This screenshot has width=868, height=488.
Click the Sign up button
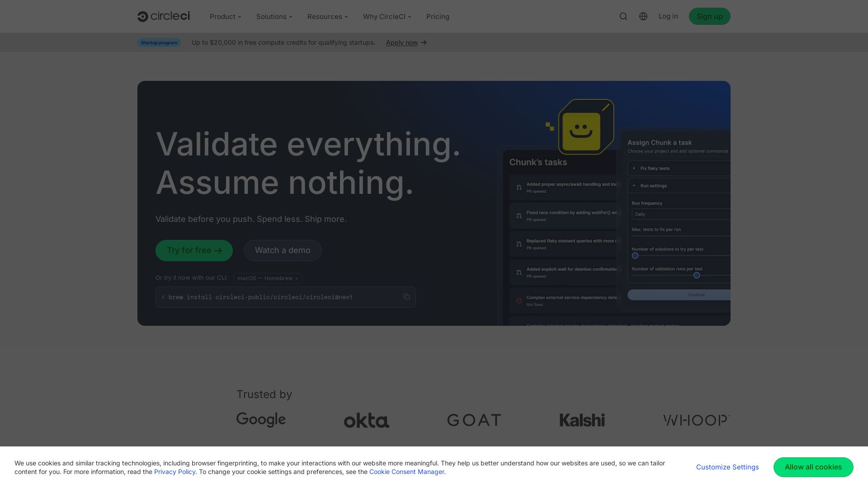click(709, 16)
